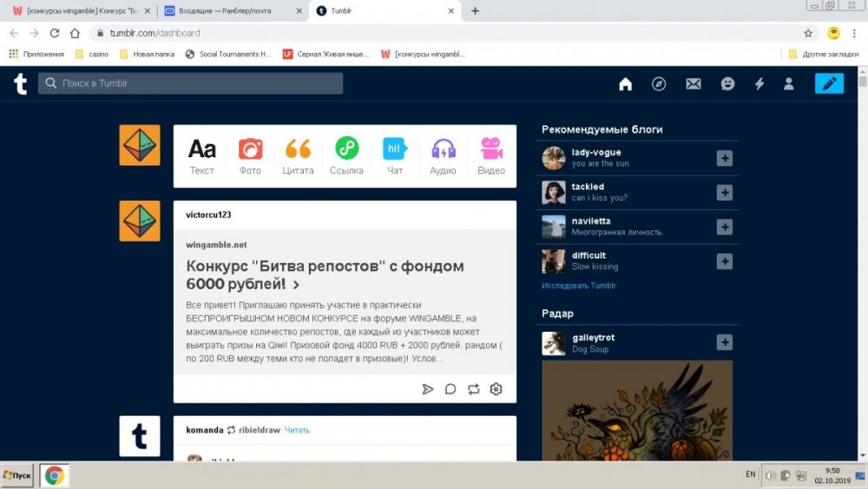
Task: Follow lady-vogue with the plus button
Action: click(724, 158)
